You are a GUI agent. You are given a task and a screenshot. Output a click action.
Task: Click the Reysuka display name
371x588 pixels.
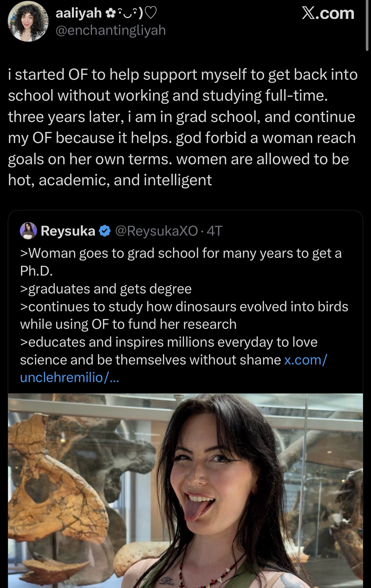point(68,231)
